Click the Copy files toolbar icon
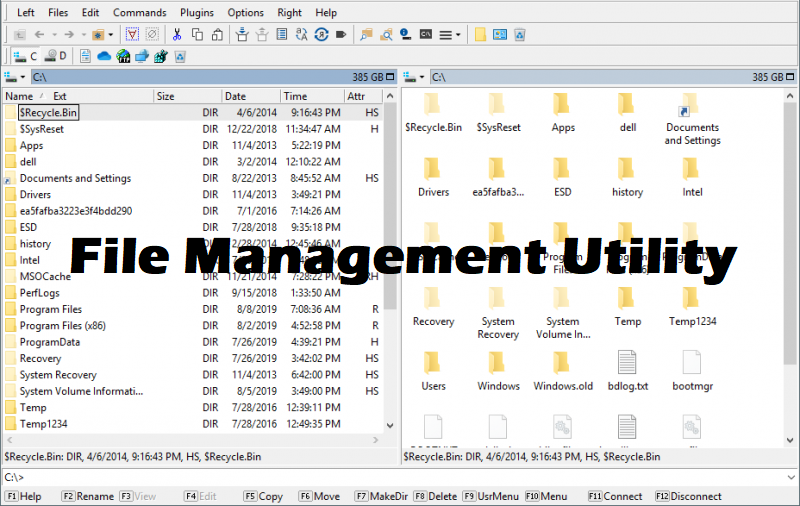 (x=197, y=35)
